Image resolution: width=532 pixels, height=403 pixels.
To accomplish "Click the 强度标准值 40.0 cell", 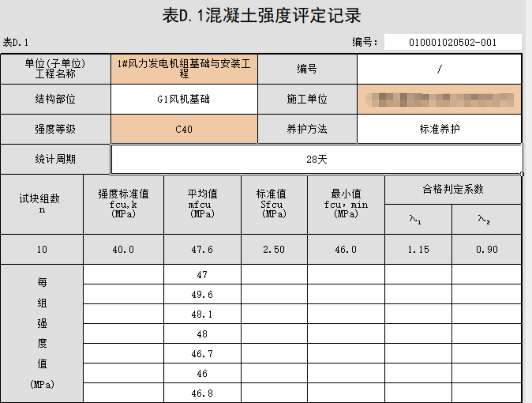I will [123, 249].
